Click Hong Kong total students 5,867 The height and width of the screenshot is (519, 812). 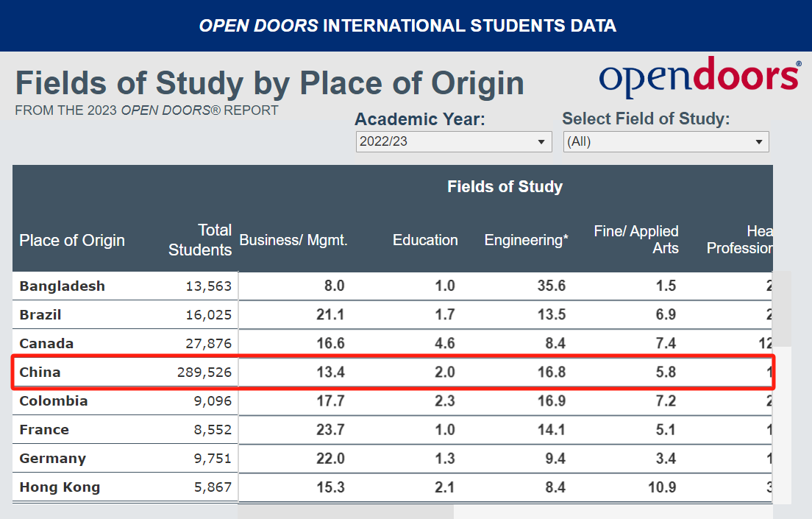(213, 487)
